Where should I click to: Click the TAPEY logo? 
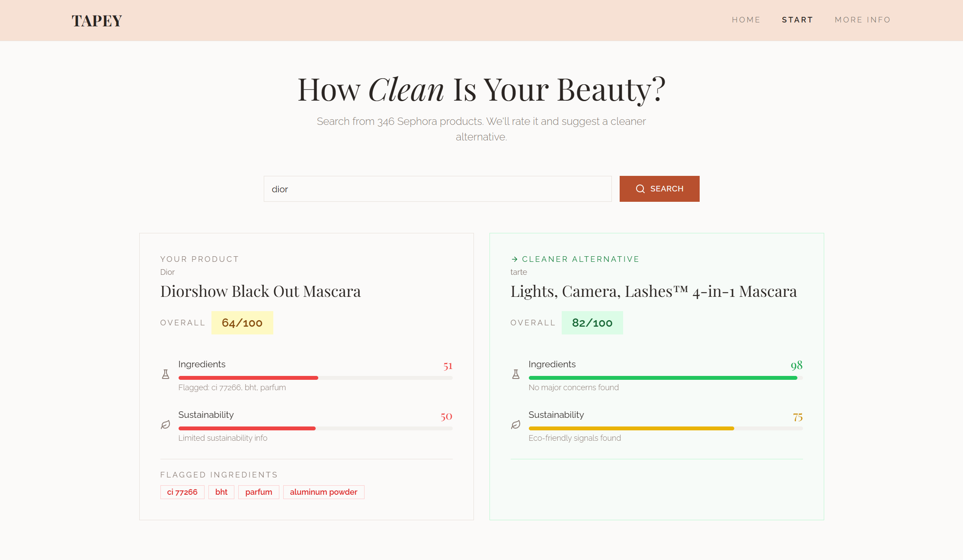coord(97,21)
